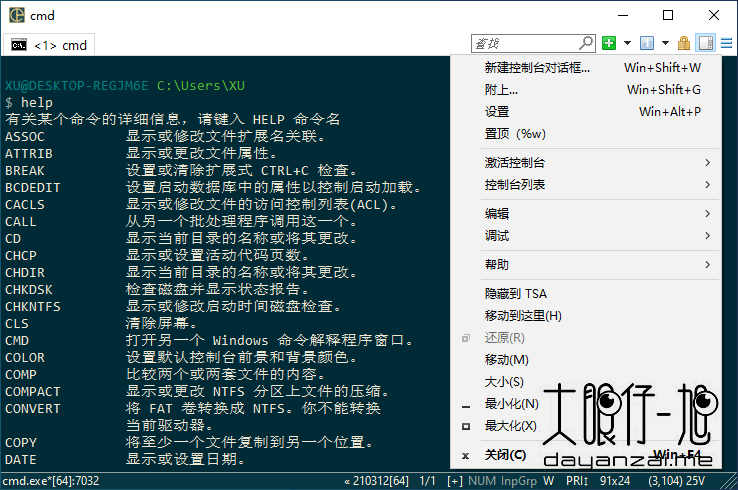Open dropdown arrow next to new console button

pyautogui.click(x=627, y=43)
